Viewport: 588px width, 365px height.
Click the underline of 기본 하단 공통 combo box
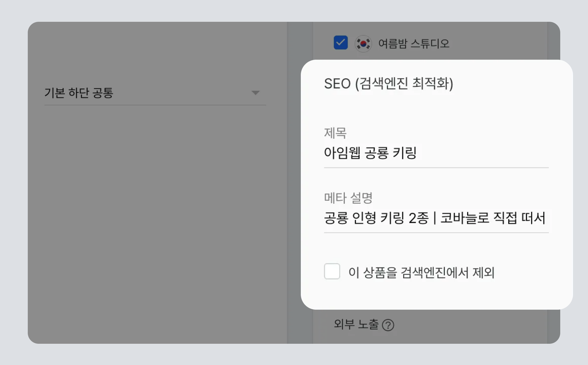tap(155, 105)
